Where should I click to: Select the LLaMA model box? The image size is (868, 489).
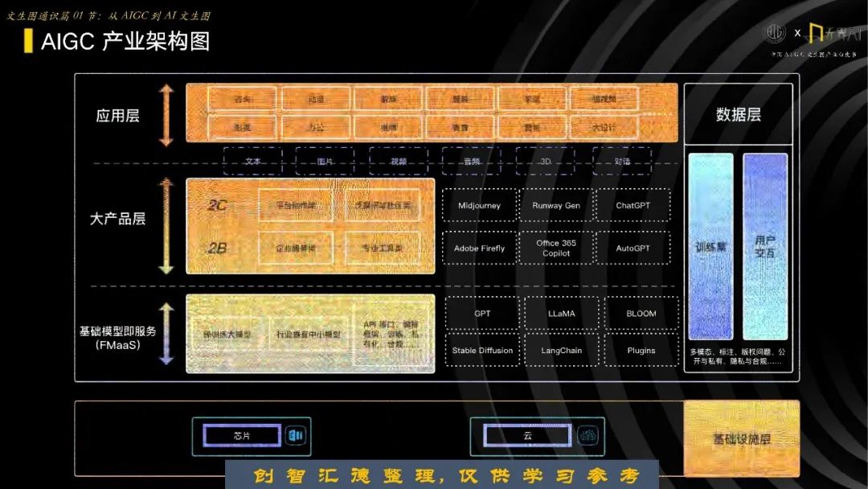coord(561,314)
